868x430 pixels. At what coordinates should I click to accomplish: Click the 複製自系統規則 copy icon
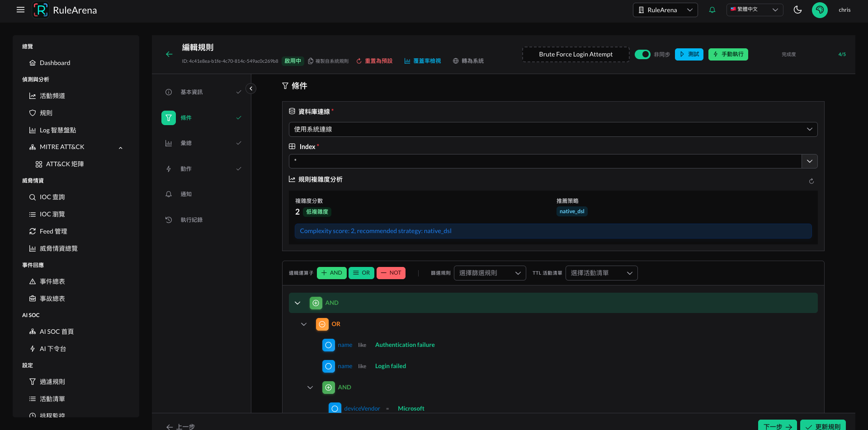click(311, 61)
